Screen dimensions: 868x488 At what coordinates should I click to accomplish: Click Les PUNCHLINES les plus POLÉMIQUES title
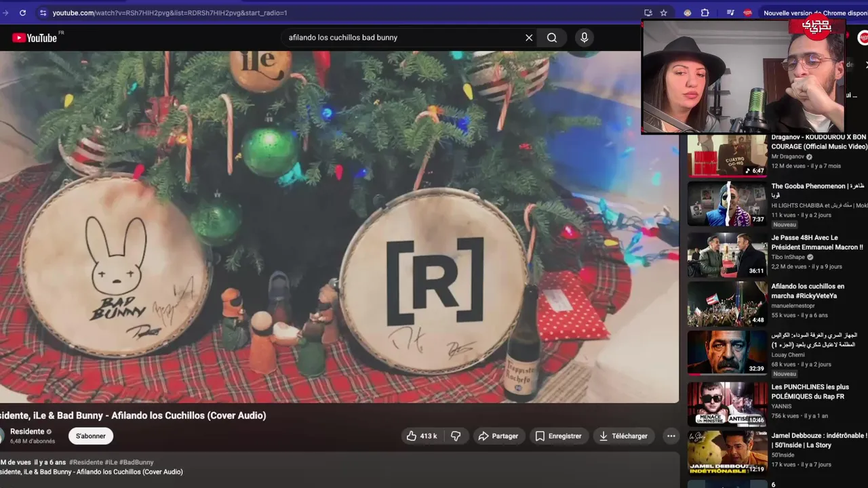(810, 392)
